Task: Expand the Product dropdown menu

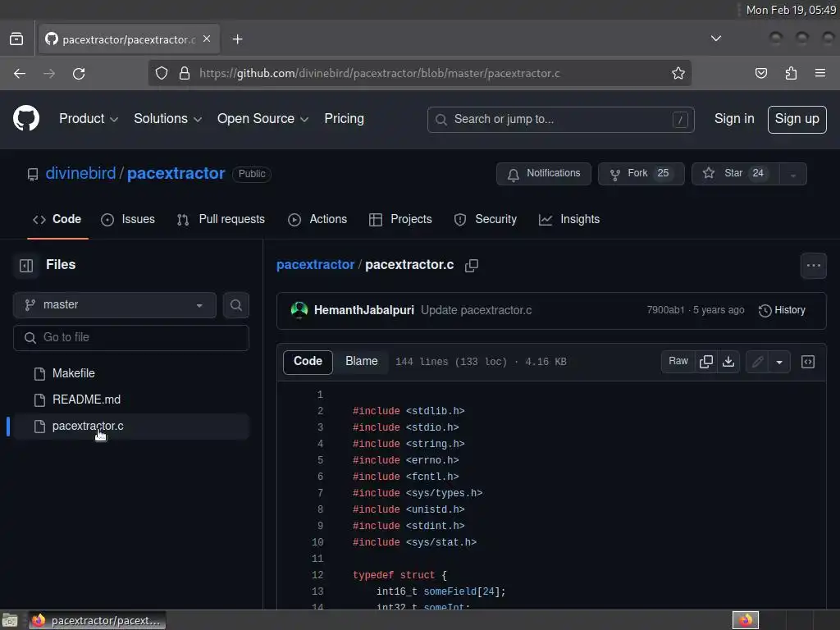Action: [89, 119]
